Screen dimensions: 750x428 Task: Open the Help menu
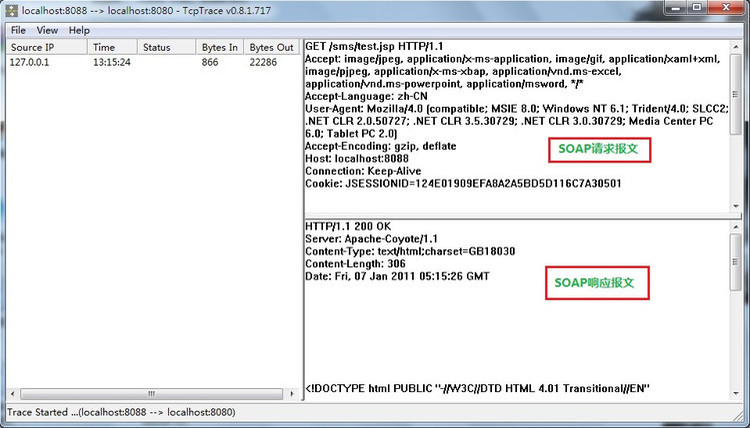coord(79,30)
